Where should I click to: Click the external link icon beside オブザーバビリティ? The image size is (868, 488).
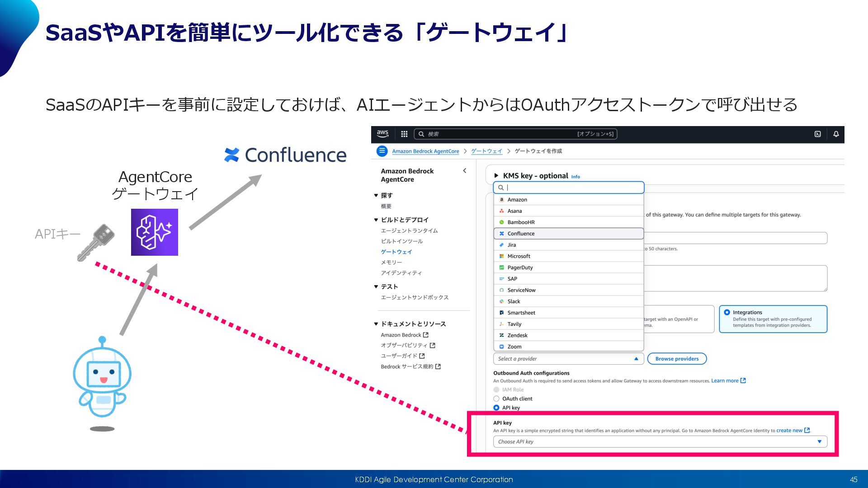[x=432, y=345]
